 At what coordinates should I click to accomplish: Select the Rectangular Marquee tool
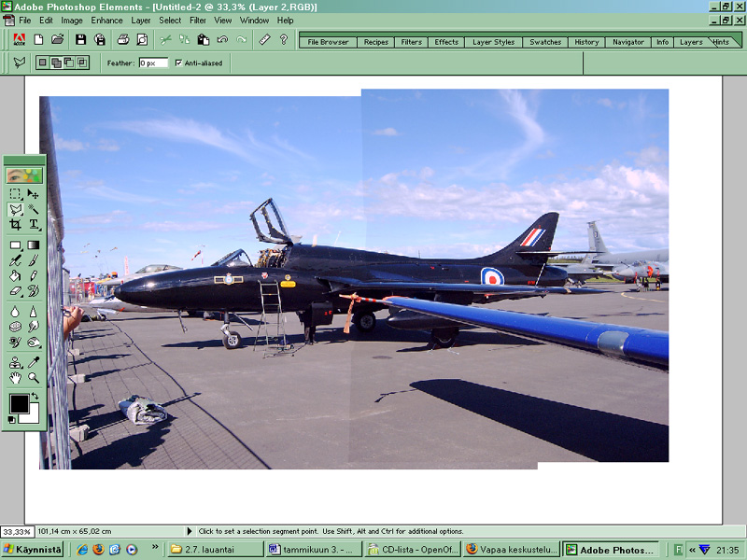[x=15, y=194]
